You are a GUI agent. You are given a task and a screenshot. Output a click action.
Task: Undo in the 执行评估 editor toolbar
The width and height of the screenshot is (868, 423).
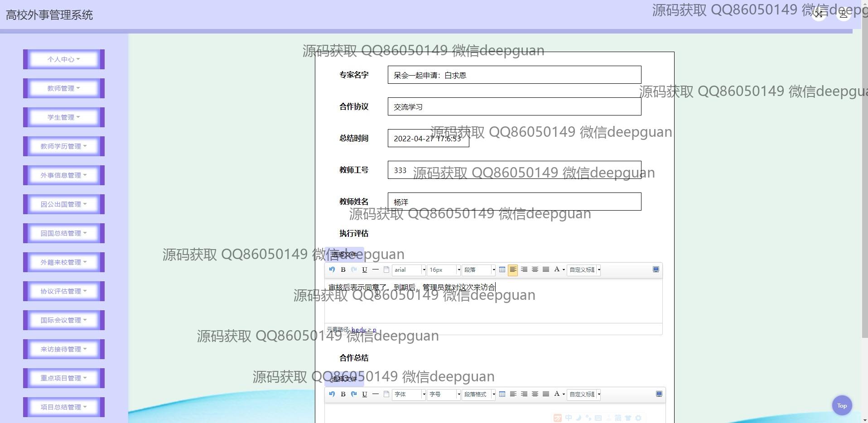[332, 269]
